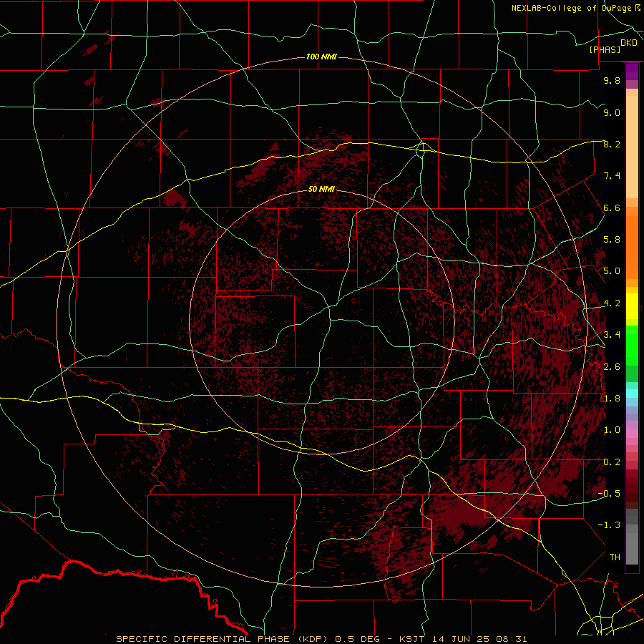644x644 pixels.
Task: Click the 8.2 scale value
Action: pos(612,144)
